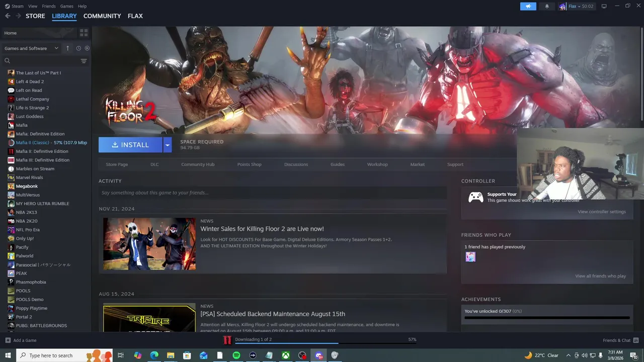644x362 pixels.
Task: Switch to Big Picture mode monitor icon
Action: point(604,6)
